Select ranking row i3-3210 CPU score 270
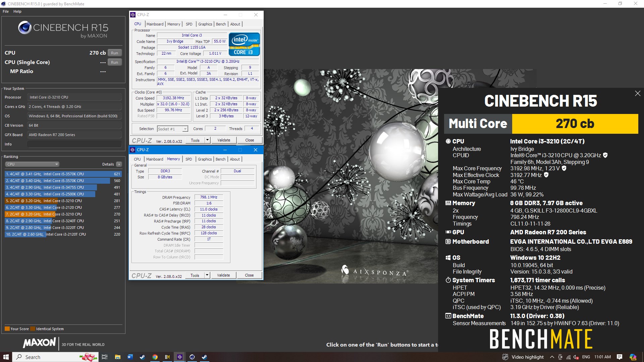The height and width of the screenshot is (362, 644). click(63, 214)
